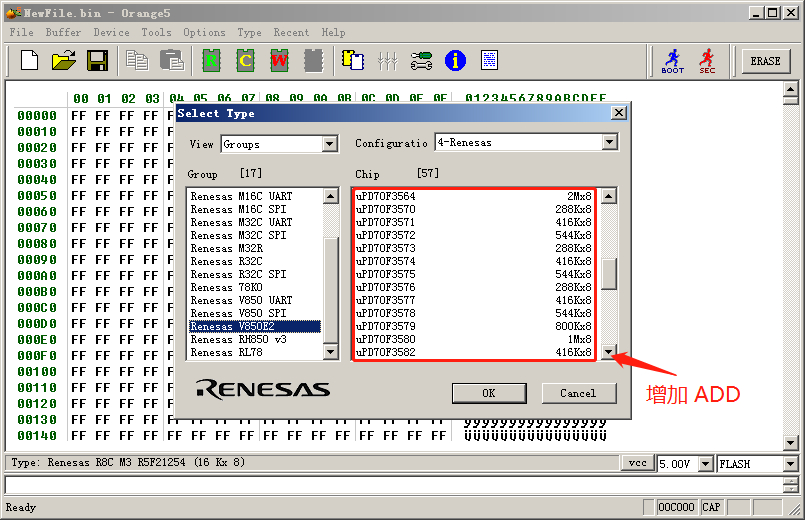Click the blue info icon in the toolbar

(455, 61)
